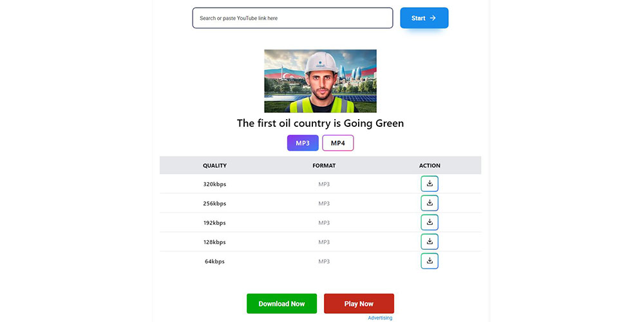Click the Advertising link

pyautogui.click(x=380, y=318)
